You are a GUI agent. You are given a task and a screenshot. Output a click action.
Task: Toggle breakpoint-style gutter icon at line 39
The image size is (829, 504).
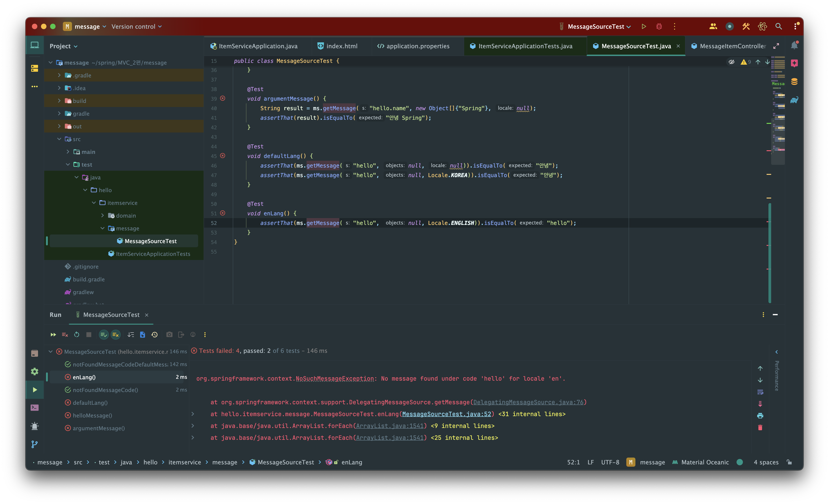pos(223,98)
